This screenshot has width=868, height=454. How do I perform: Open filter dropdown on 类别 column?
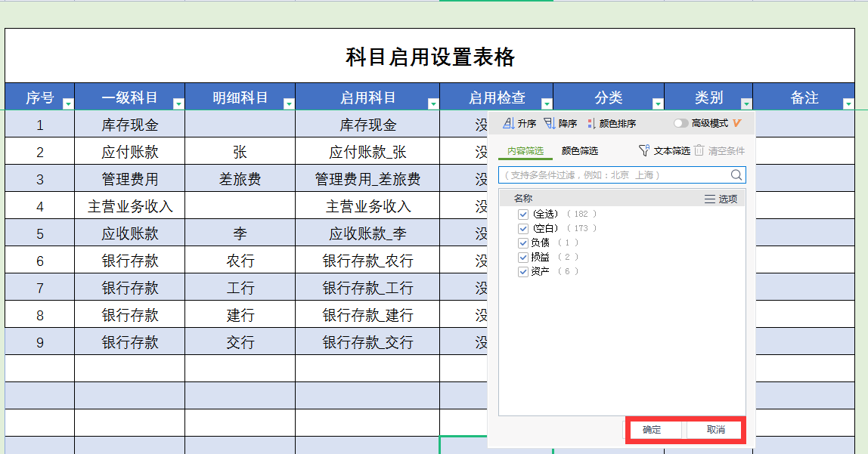pyautogui.click(x=746, y=103)
